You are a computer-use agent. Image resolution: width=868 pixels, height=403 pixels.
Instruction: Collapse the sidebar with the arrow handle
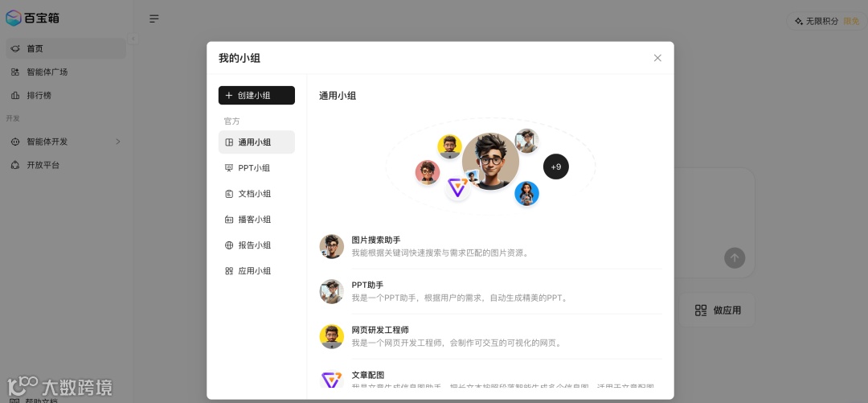tap(133, 39)
